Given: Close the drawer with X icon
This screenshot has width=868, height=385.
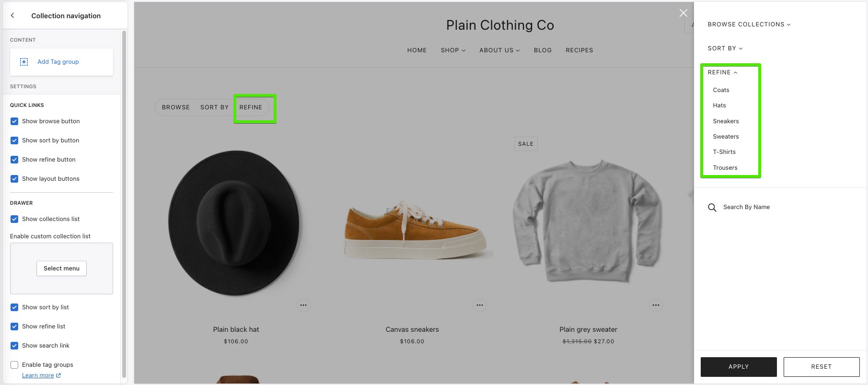Looking at the screenshot, I should pos(683,13).
